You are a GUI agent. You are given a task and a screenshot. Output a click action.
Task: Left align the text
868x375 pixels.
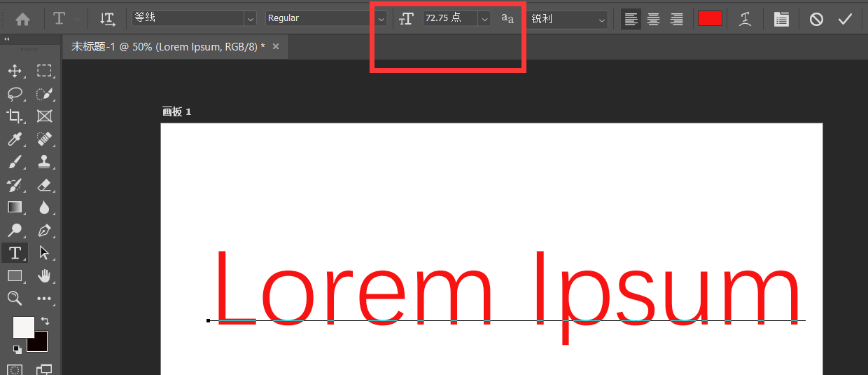631,19
